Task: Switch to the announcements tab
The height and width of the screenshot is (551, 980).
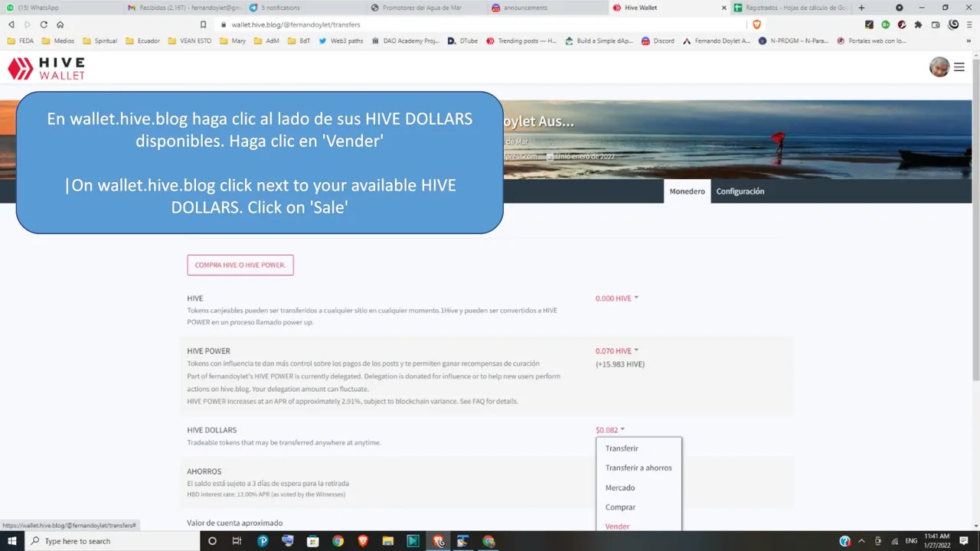Action: point(547,8)
